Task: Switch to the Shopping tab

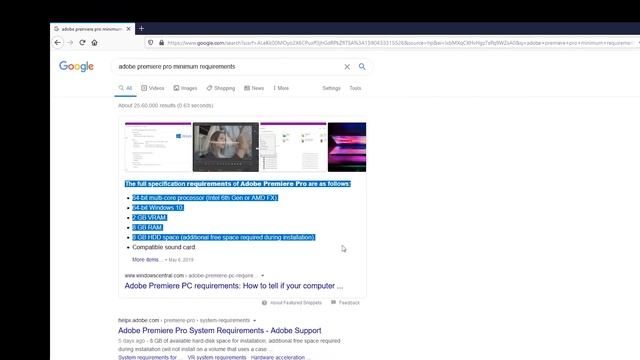Action: pos(221,88)
